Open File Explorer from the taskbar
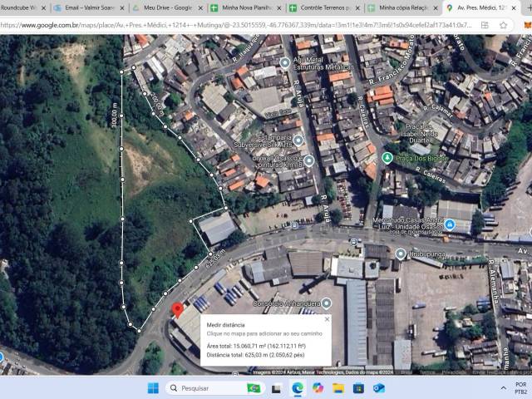The width and height of the screenshot is (532, 399). pos(338,388)
